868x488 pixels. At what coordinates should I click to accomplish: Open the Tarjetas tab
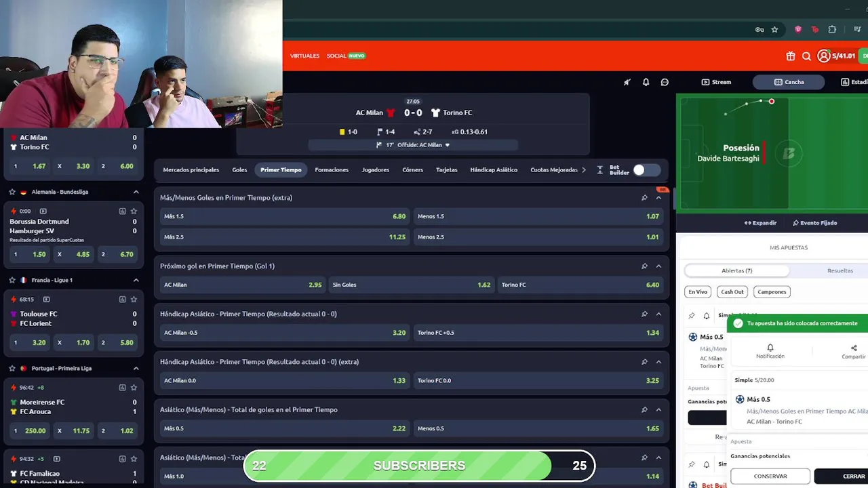tap(447, 170)
